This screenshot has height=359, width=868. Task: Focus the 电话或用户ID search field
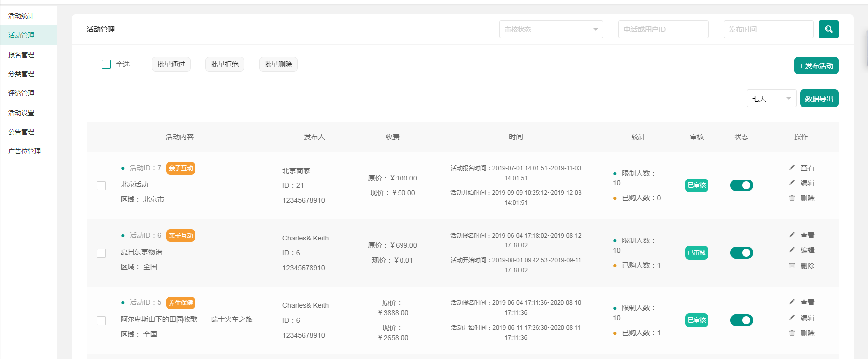(x=663, y=29)
